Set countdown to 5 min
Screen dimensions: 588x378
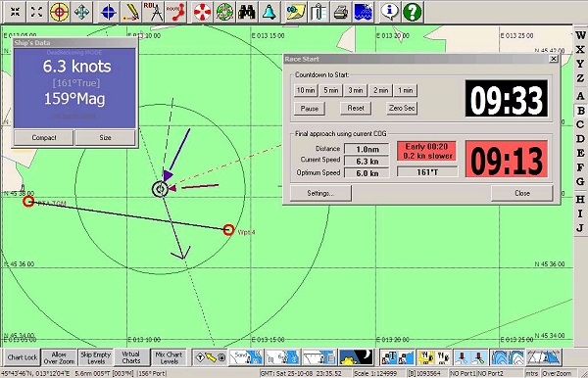[x=331, y=90]
